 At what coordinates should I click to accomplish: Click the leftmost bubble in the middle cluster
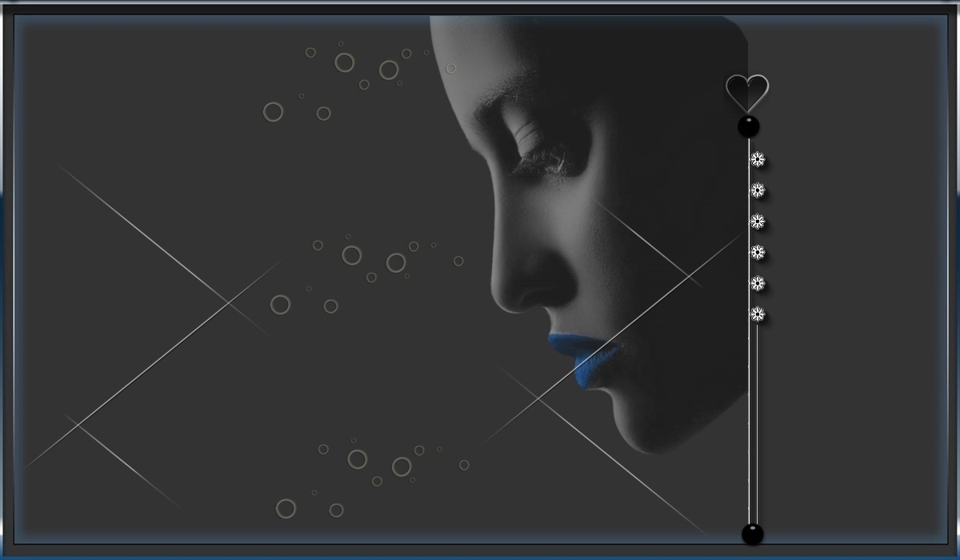tap(280, 305)
